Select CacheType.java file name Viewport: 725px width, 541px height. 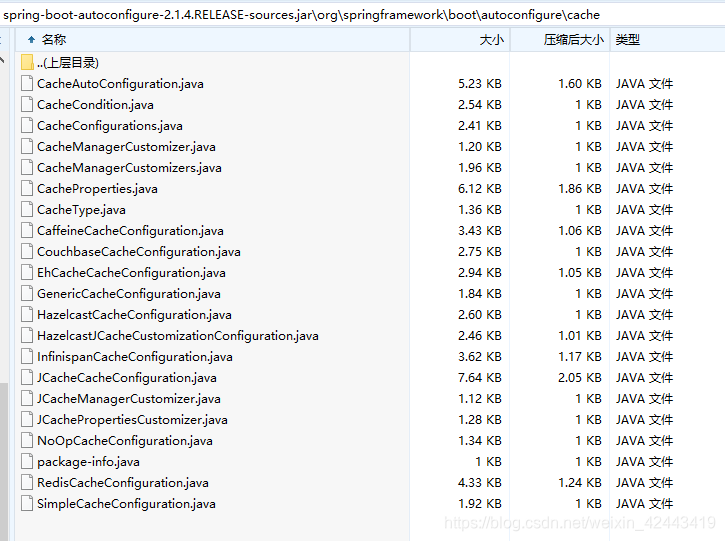click(x=81, y=210)
